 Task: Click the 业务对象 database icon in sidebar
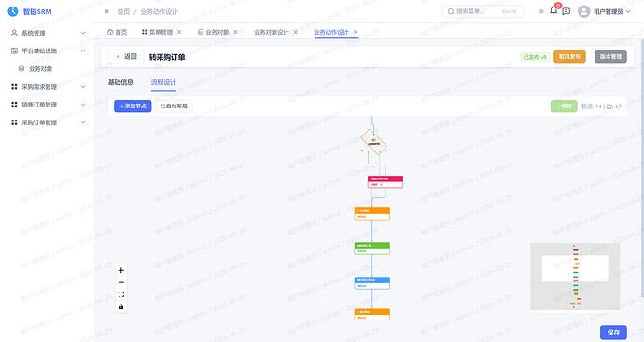pyautogui.click(x=21, y=68)
